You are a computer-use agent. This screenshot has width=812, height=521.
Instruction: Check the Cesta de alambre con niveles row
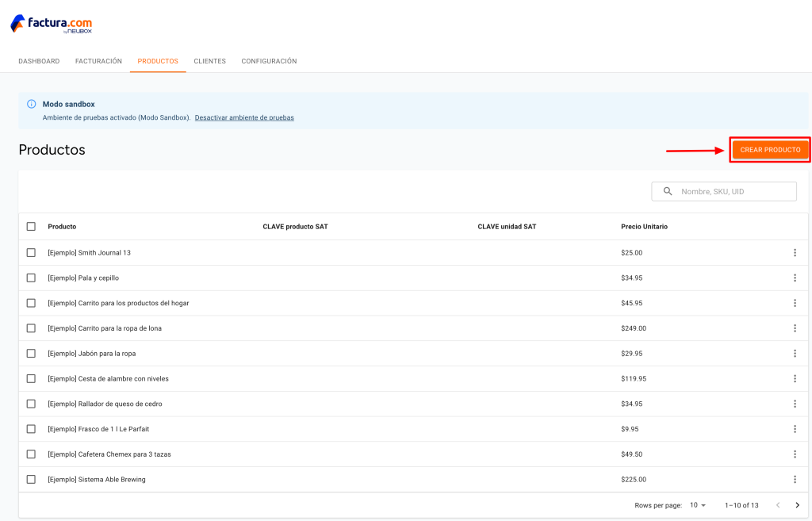31,378
